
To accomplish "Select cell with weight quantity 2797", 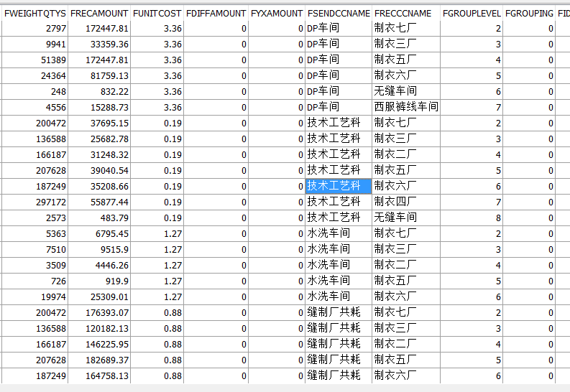I will pos(35,28).
